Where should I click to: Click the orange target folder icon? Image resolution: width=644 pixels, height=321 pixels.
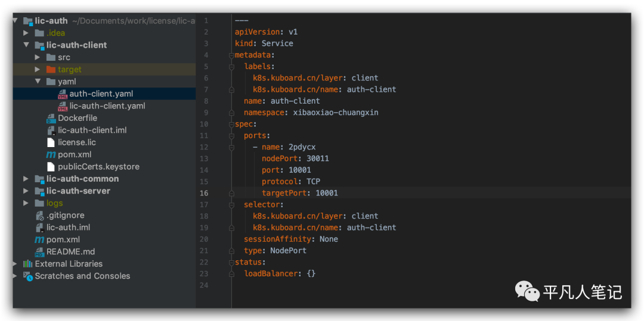(51, 70)
